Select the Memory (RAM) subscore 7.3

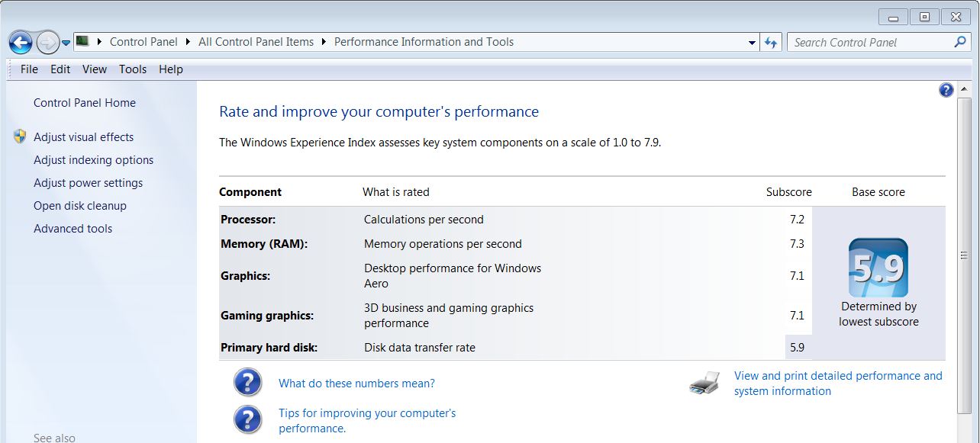pos(797,244)
